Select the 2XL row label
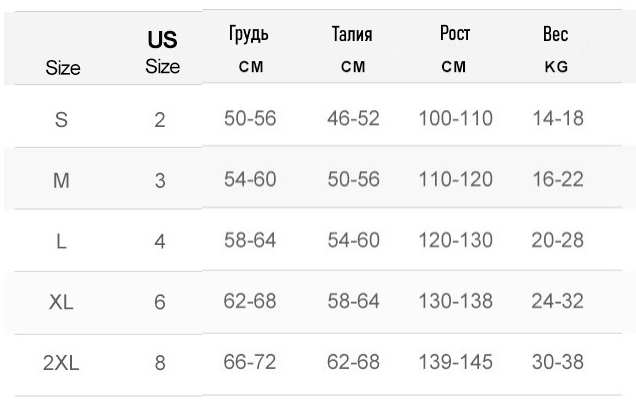The height and width of the screenshot is (414, 636). [61, 363]
